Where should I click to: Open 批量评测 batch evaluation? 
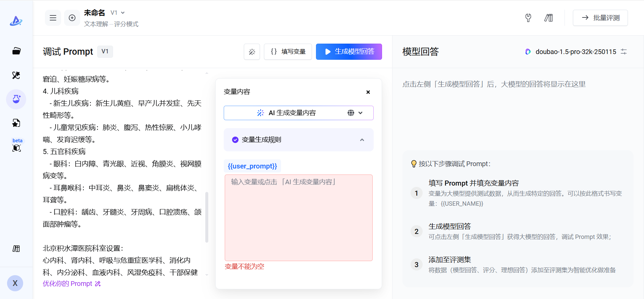click(x=600, y=18)
